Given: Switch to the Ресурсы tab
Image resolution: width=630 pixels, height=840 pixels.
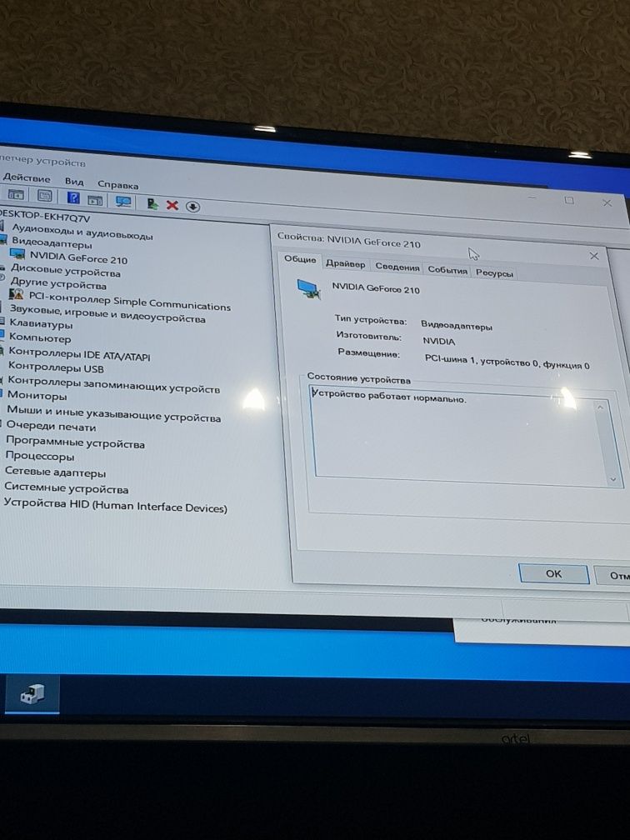Looking at the screenshot, I should point(494,273).
